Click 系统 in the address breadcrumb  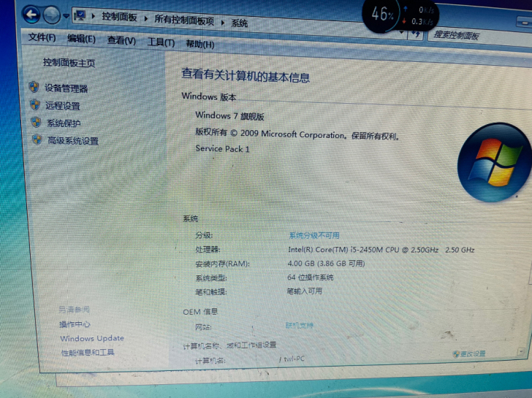click(x=240, y=23)
